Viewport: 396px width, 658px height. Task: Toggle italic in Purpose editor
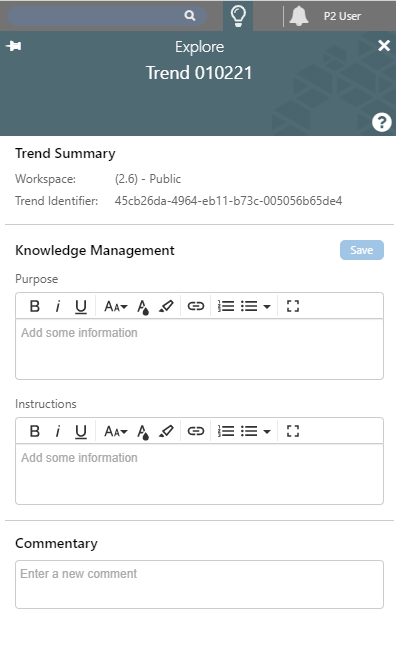point(58,306)
